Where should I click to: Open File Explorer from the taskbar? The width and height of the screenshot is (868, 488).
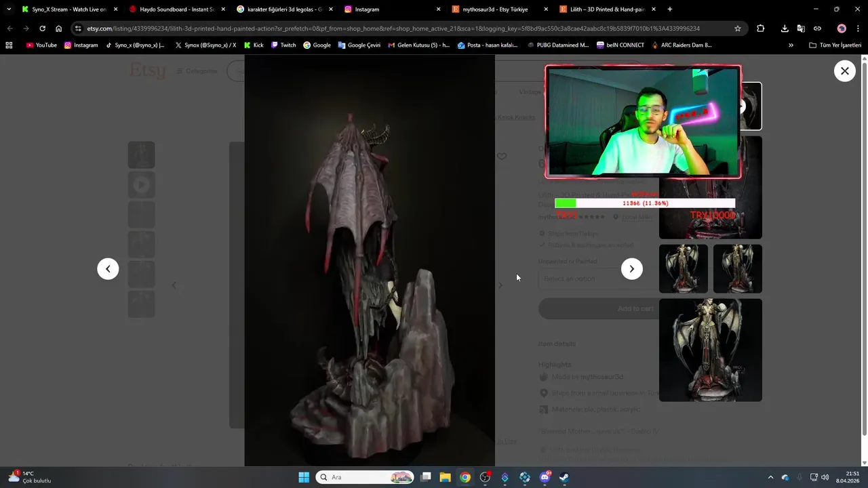pos(446,477)
